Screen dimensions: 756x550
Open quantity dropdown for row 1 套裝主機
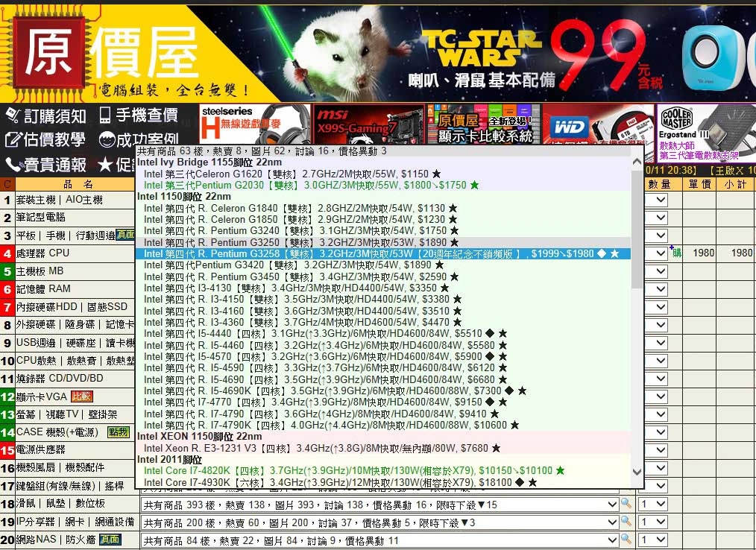(657, 200)
